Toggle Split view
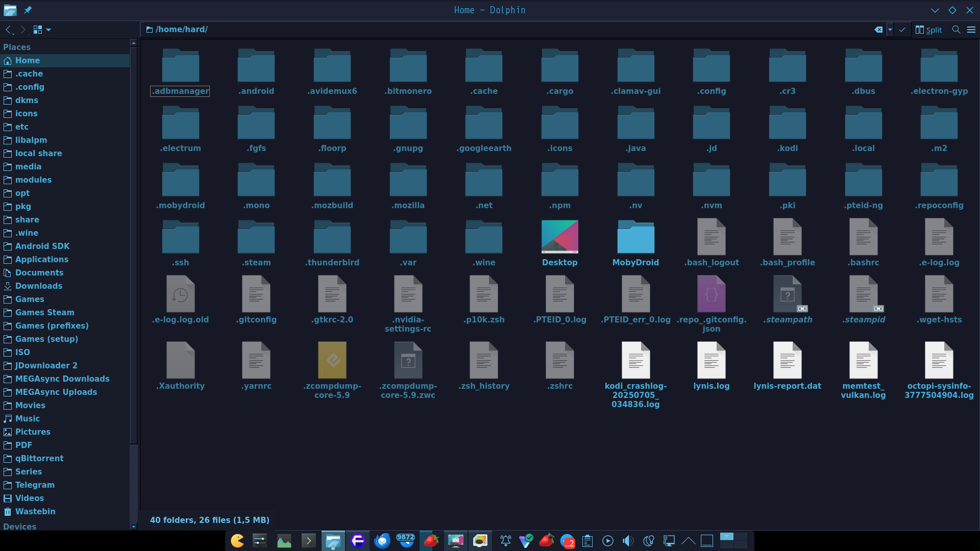Image resolution: width=980 pixels, height=551 pixels. pos(928,30)
